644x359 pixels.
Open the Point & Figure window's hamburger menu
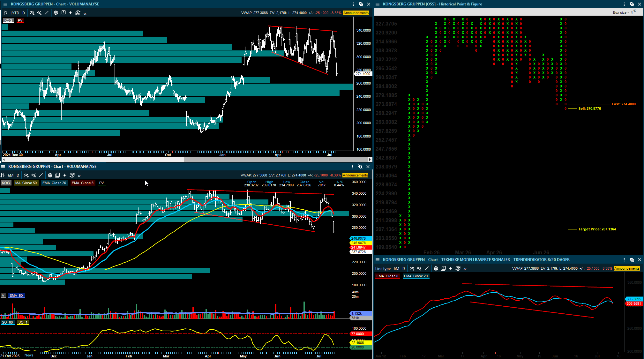pos(377,4)
